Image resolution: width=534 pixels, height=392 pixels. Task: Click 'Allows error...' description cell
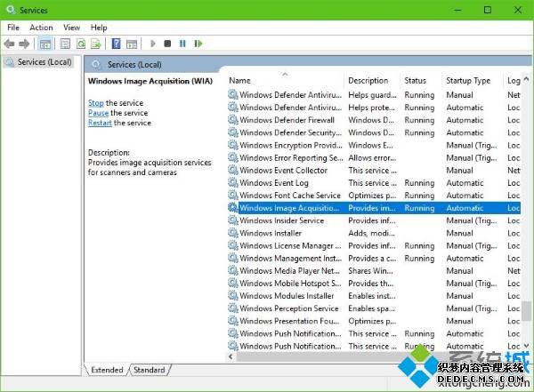pos(372,158)
